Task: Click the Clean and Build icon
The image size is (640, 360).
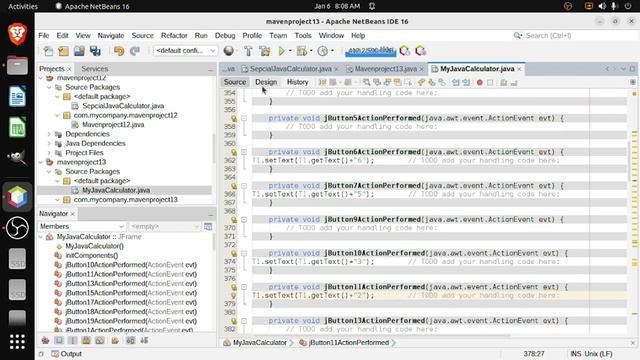Action: [264, 51]
